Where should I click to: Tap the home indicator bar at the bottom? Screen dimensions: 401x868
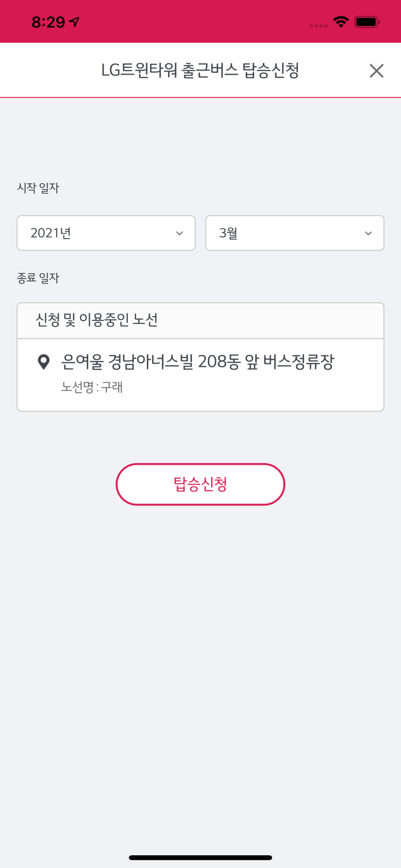(x=200, y=858)
